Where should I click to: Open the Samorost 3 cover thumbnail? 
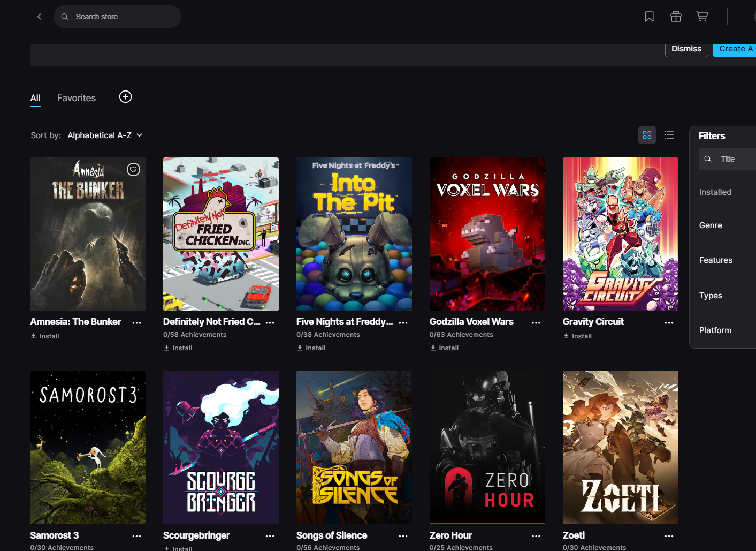click(88, 447)
